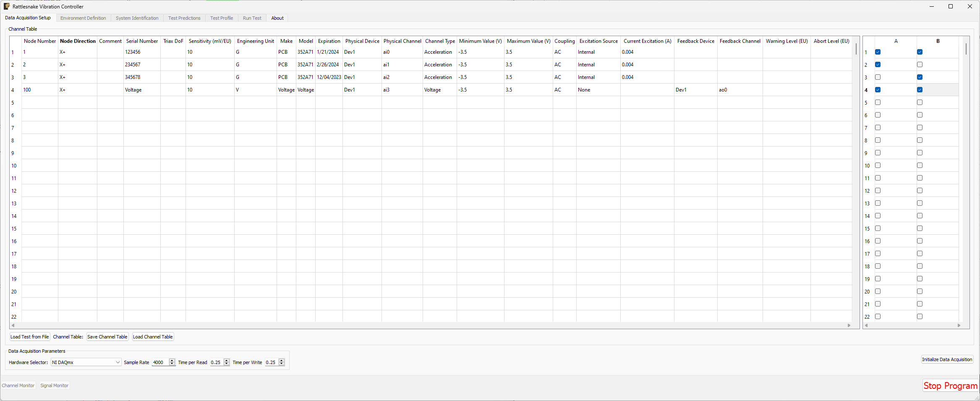980x401 pixels.
Task: Decrease Time per Read with the down arrow
Action: coord(226,364)
